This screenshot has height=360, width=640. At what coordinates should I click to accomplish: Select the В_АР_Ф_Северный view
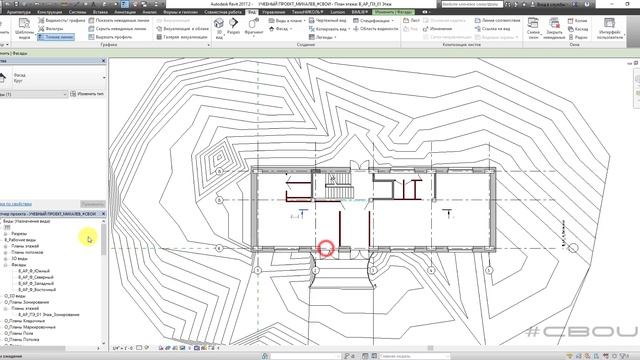click(x=36, y=277)
